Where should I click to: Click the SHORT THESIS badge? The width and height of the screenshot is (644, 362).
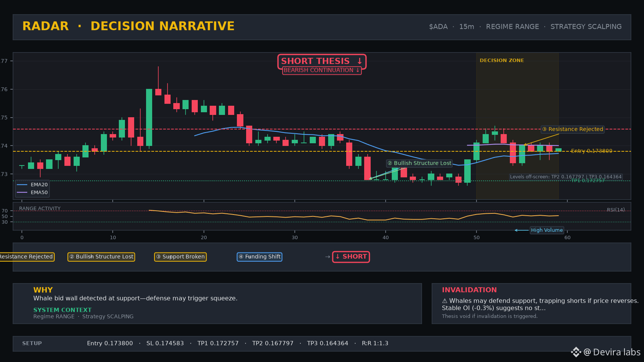pyautogui.click(x=322, y=61)
